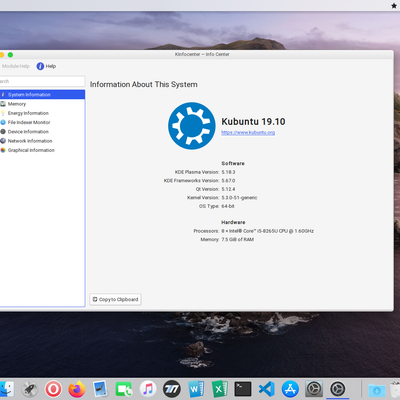Click the Kernel Version 5.3.0-51-generic value
Viewport: 400px width, 400px height.
pyautogui.click(x=239, y=198)
